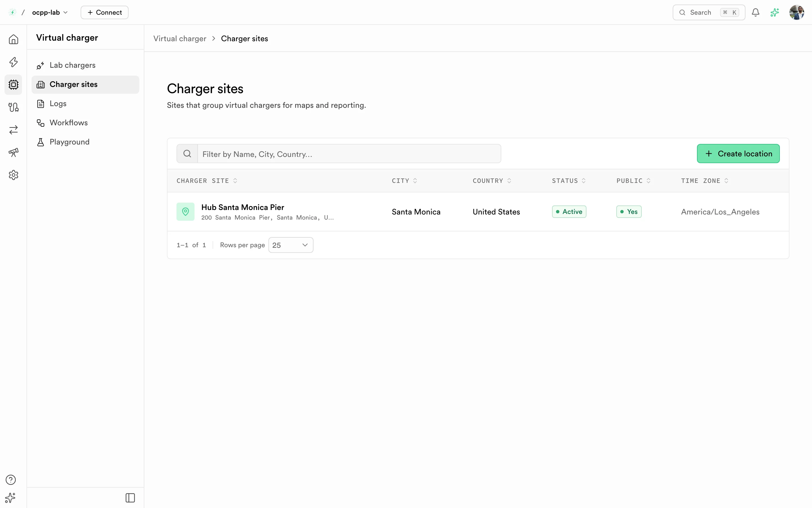This screenshot has height=508, width=812.
Task: Open the Search box in header
Action: coord(709,12)
